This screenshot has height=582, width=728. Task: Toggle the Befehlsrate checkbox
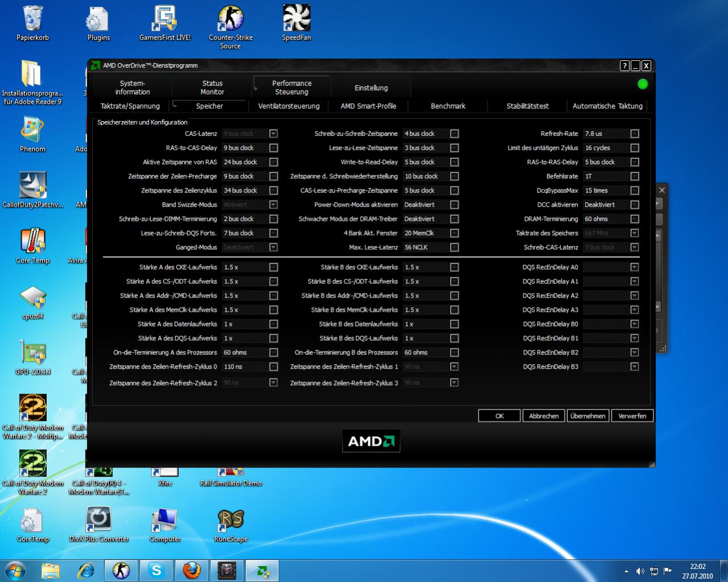[x=635, y=176]
